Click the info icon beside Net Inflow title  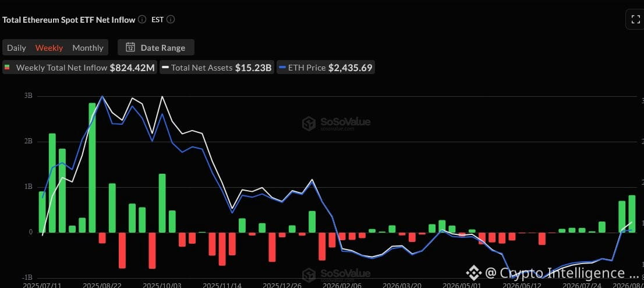coord(142,19)
